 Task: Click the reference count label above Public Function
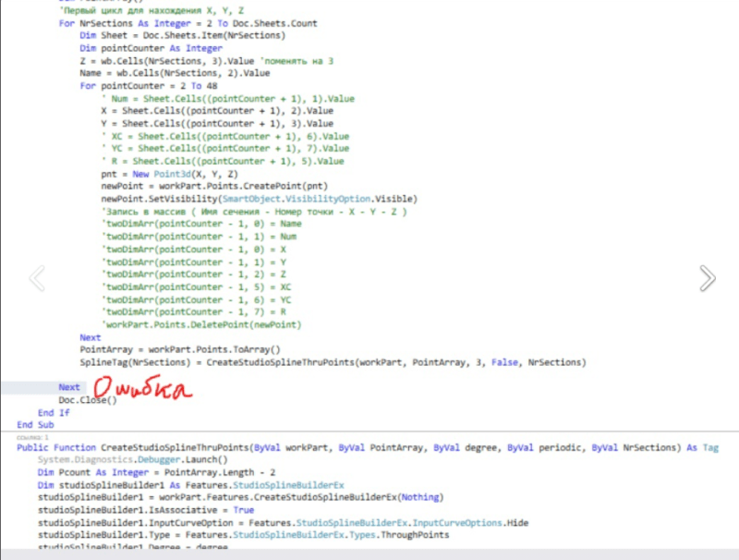32,437
